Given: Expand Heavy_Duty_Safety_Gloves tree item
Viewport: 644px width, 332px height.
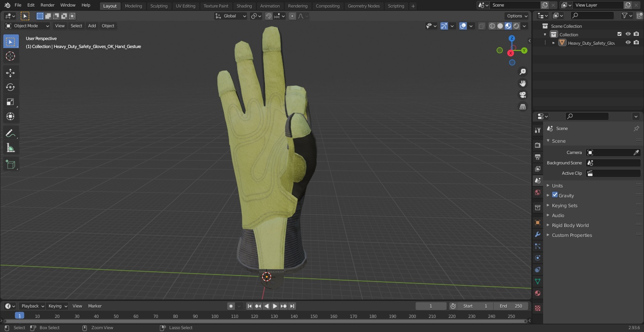Looking at the screenshot, I should 553,43.
